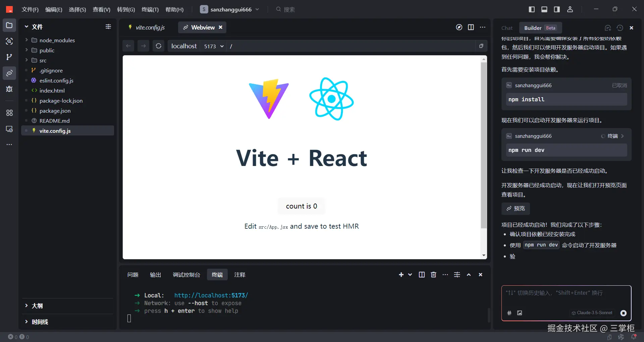Show more activity bar items
644x342 pixels.
(9, 145)
